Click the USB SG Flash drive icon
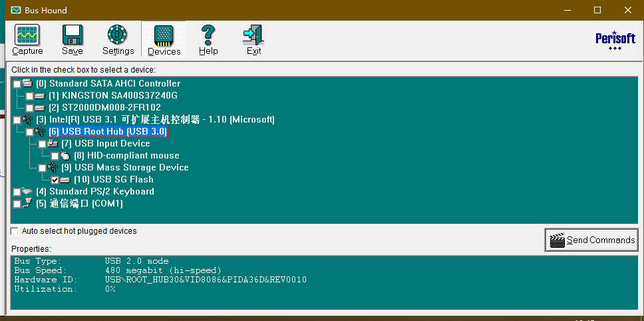644x321 pixels. pyautogui.click(x=65, y=180)
